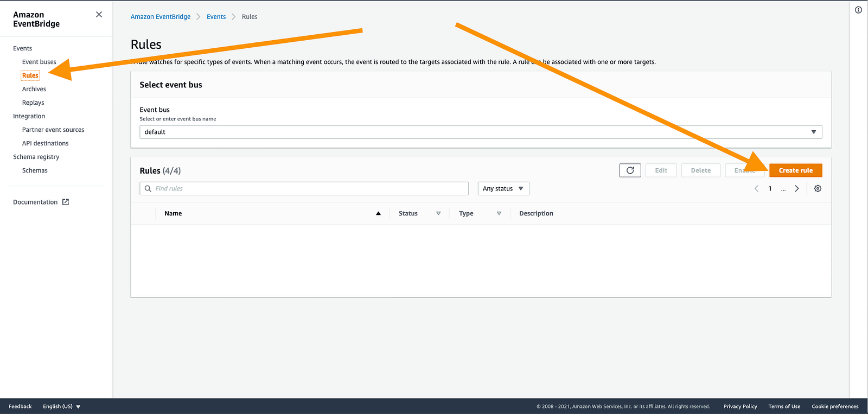This screenshot has width=868, height=414.
Task: Click the Events section heading in sidebar
Action: click(22, 48)
